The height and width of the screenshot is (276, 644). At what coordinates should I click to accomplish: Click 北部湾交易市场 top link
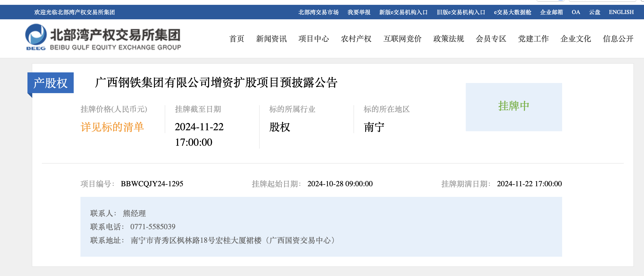point(318,12)
